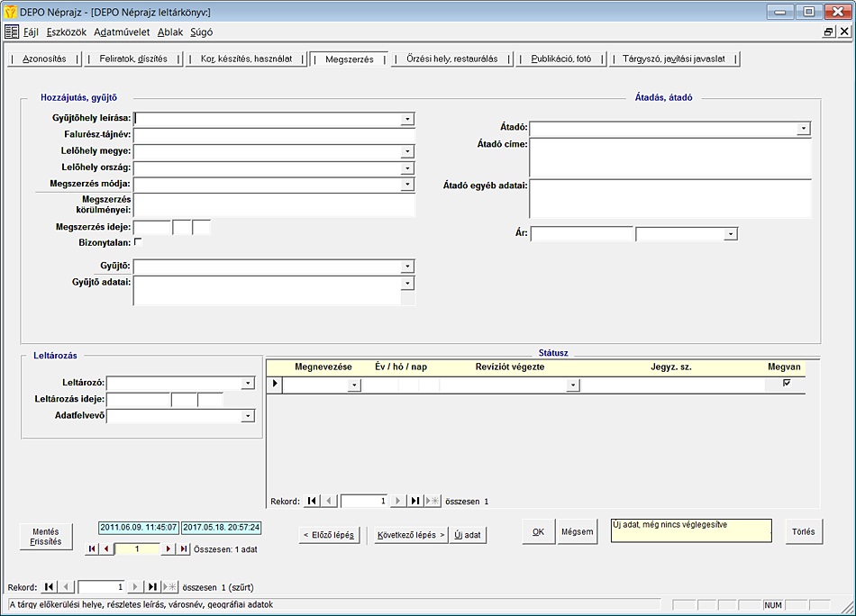The height and width of the screenshot is (616, 856).
Task: Expand the Gyűjtőhely leírása dropdown
Action: point(407,119)
